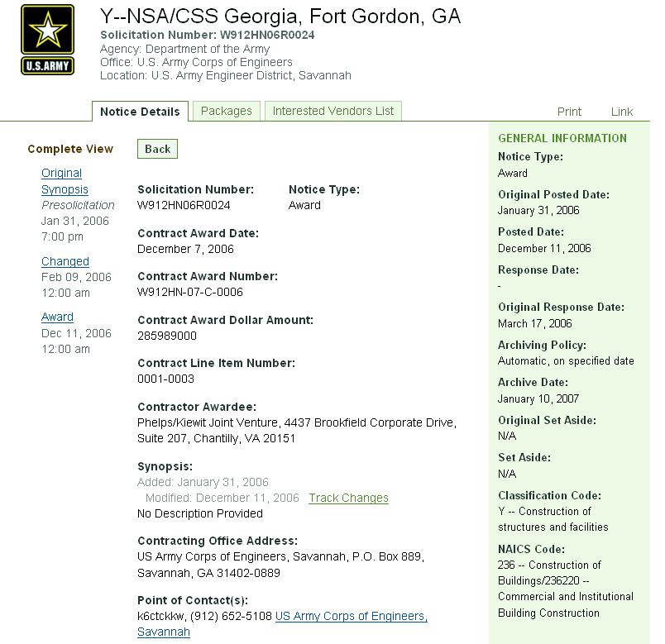Select the Notice Details tab
This screenshot has width=665, height=644.
pos(140,112)
